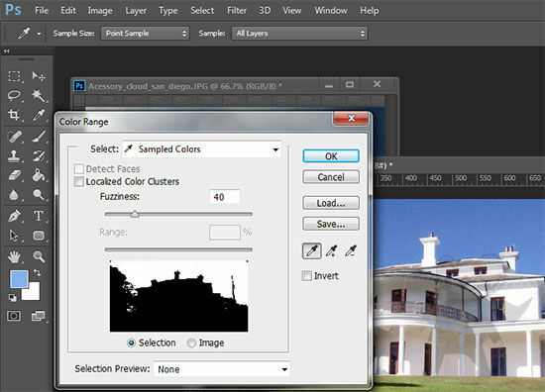Select the Paint Bucket tool
Screen dimensions: 545x392
click(x=39, y=175)
